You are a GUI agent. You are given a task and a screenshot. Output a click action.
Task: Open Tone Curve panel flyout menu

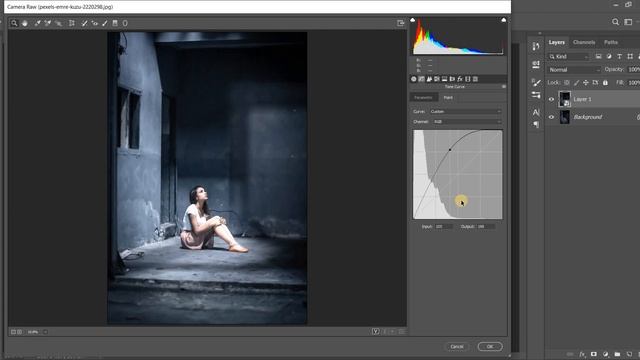click(504, 87)
